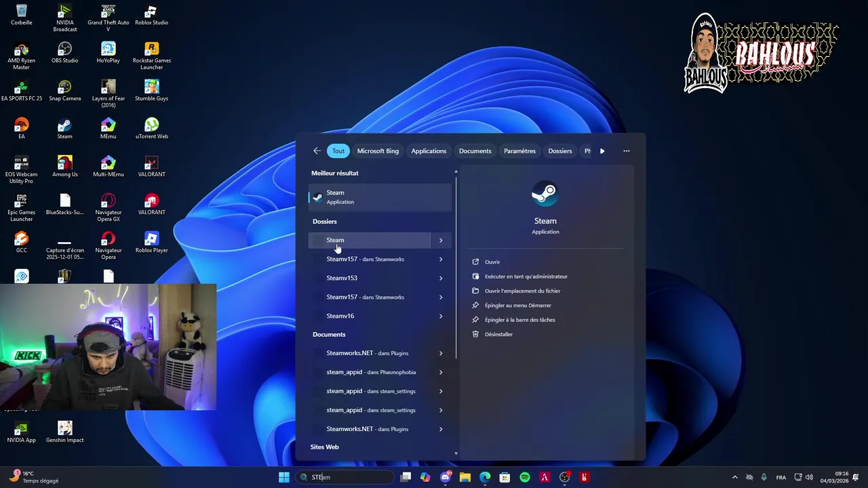Viewport: 868px width, 488px height.
Task: Open the Corbeille recycle bin icon
Action: [x=22, y=15]
